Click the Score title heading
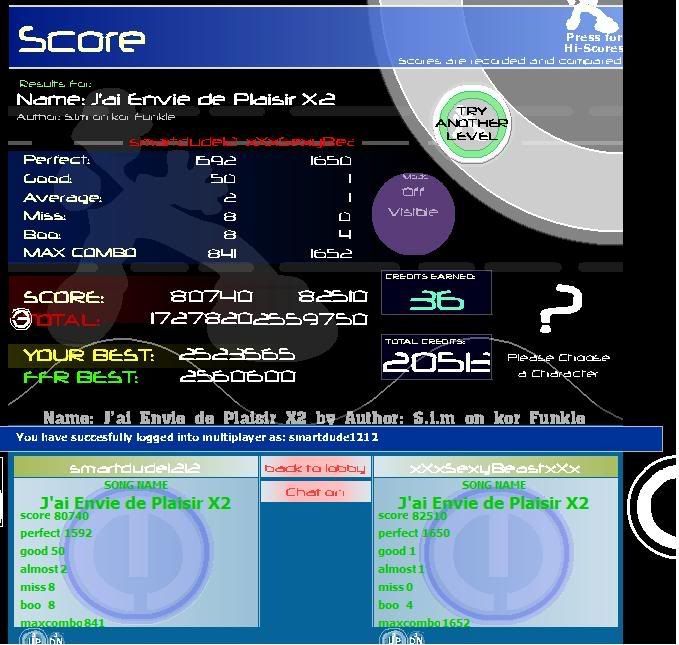The height and width of the screenshot is (645, 679). tap(82, 40)
